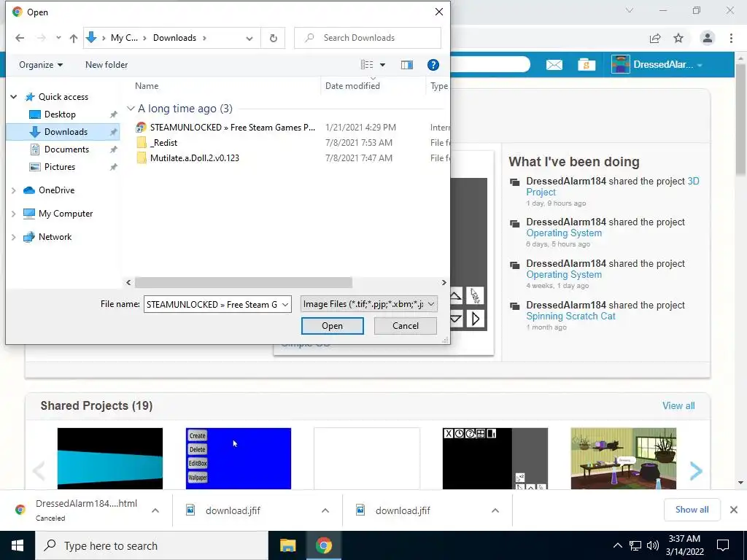This screenshot has height=560, width=747.
Task: Share this page icon in Chrome
Action: pos(655,38)
